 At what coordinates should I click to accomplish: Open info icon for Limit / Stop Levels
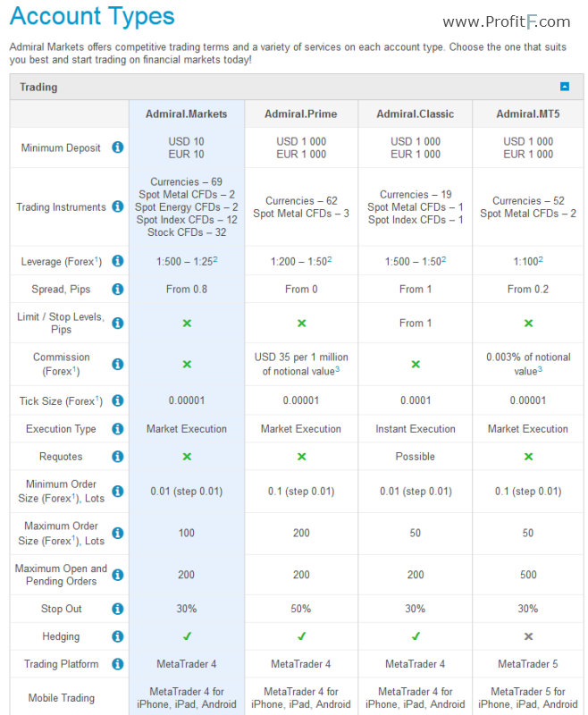tap(118, 323)
